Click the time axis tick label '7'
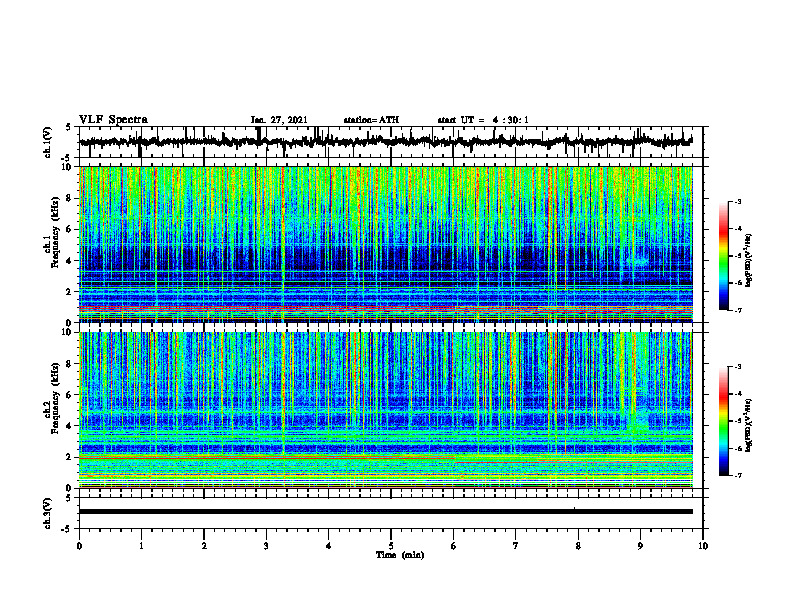792x612 pixels. click(516, 546)
